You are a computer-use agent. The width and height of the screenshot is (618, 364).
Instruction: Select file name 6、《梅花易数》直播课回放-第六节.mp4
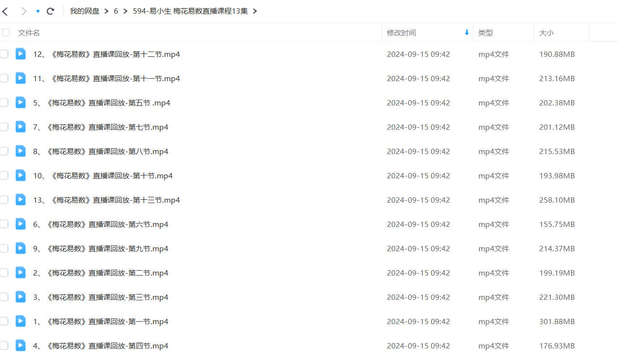[x=101, y=224]
